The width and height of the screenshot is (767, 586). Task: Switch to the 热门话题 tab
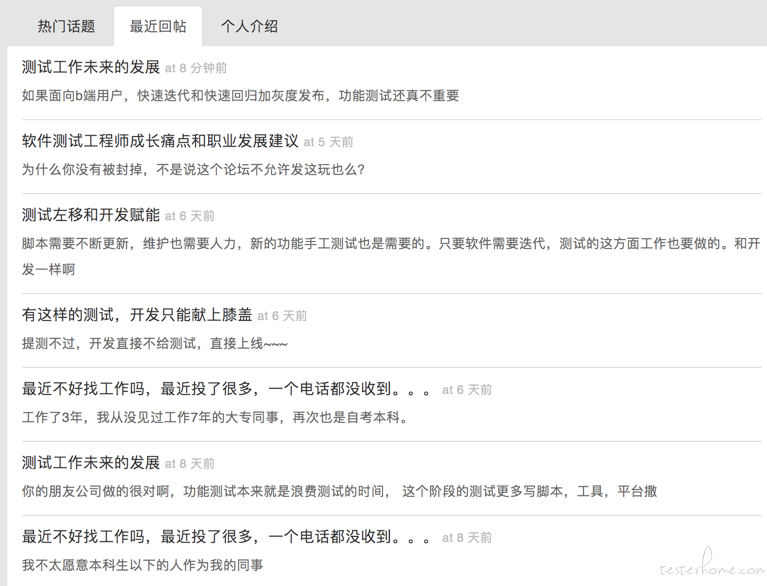pos(67,26)
